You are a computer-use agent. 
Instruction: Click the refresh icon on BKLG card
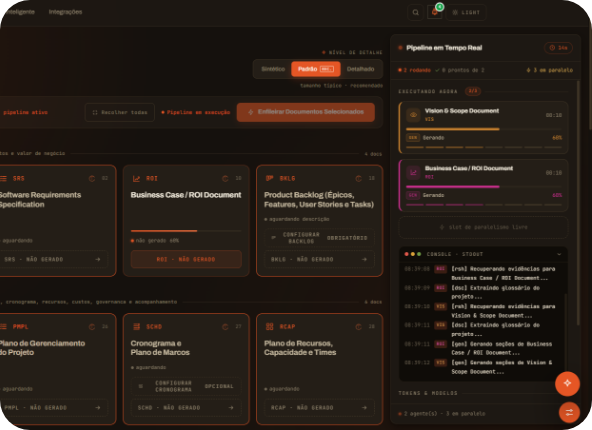click(x=359, y=179)
